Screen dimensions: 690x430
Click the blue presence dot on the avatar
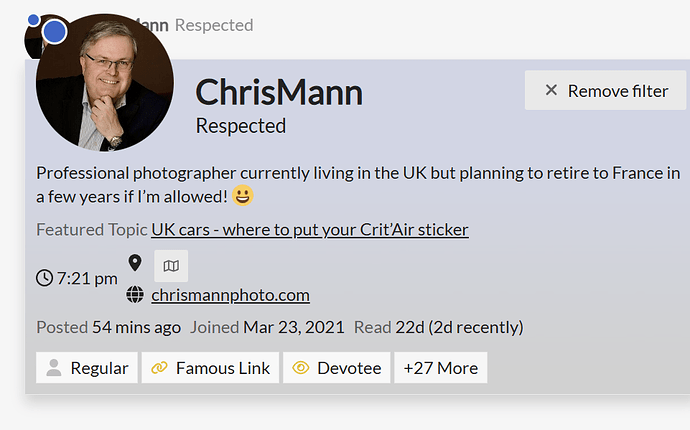pos(55,31)
